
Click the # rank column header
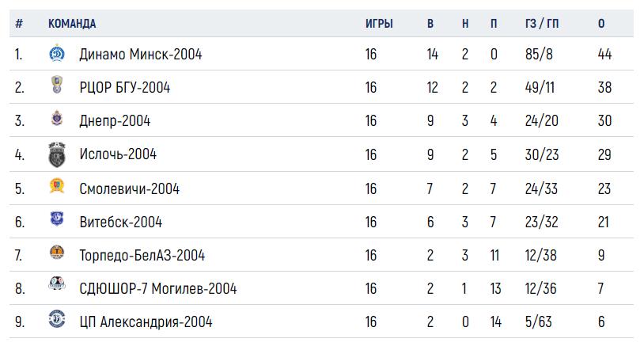click(x=19, y=24)
